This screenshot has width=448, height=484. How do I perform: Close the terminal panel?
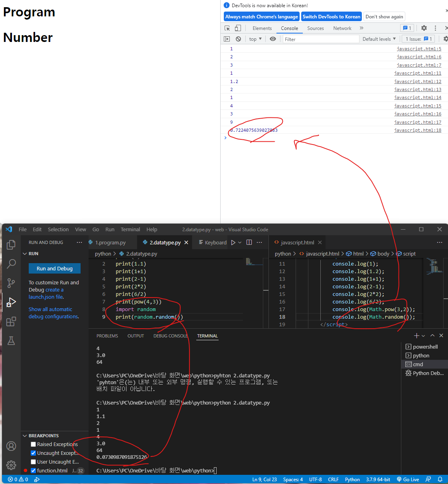coord(441,335)
